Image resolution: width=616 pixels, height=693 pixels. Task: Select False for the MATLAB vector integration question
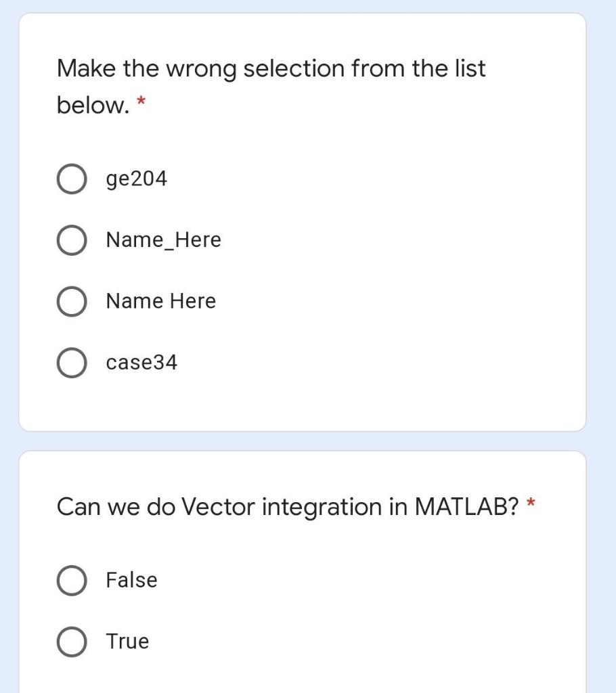coord(72,579)
